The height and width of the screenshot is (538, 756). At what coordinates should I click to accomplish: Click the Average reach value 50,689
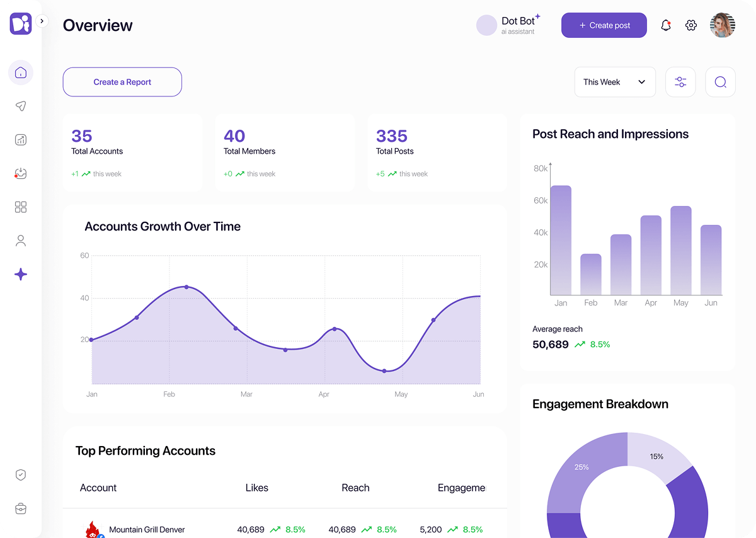pos(551,345)
